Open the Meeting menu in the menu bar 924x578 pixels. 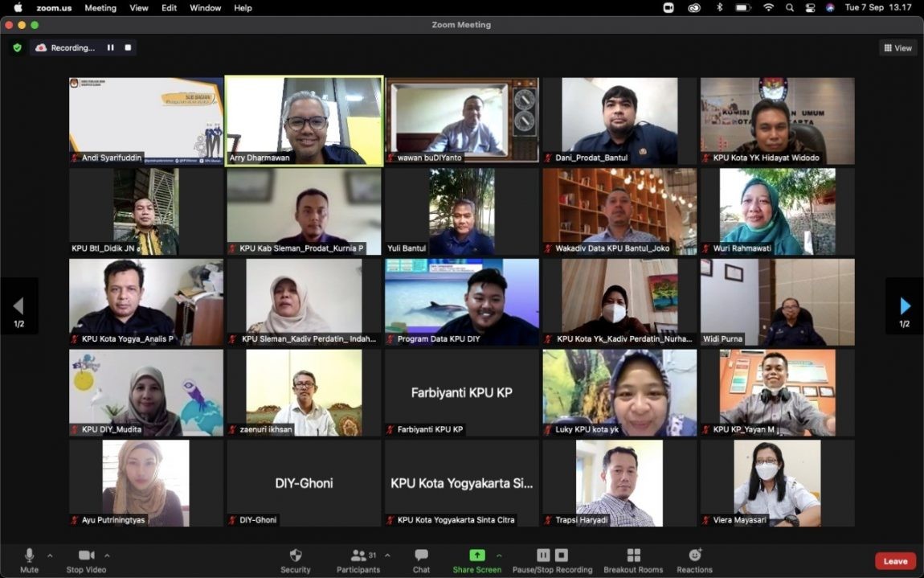tap(100, 8)
